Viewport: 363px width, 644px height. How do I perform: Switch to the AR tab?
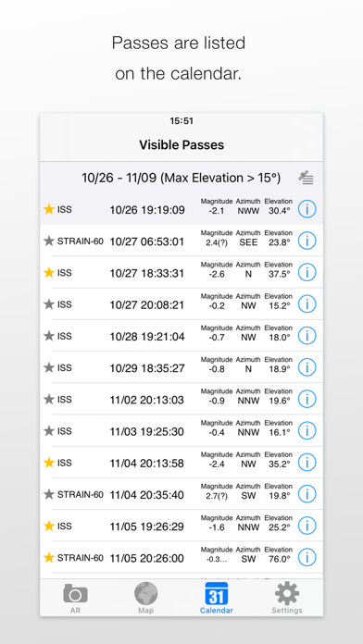point(75,598)
